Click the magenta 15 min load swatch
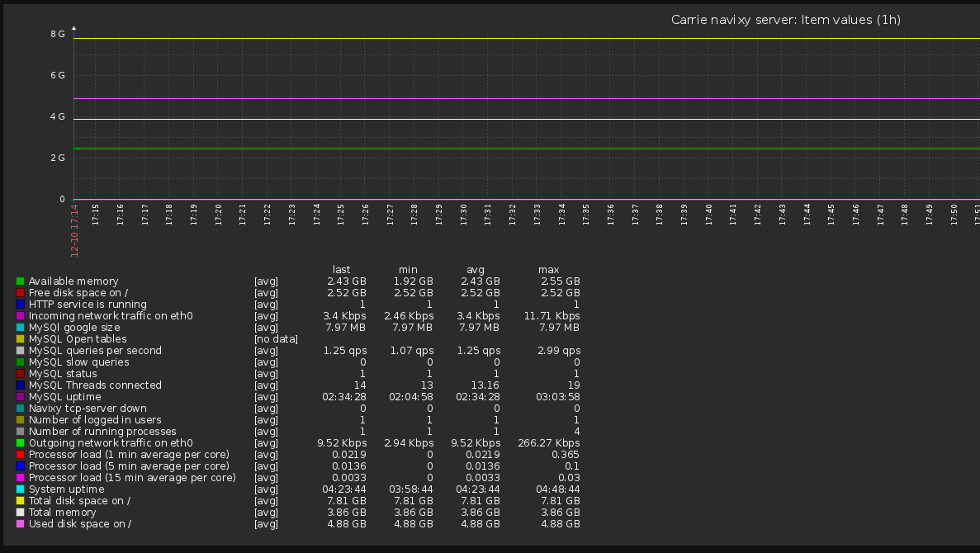Viewport: 980px width, 553px height. pos(20,478)
